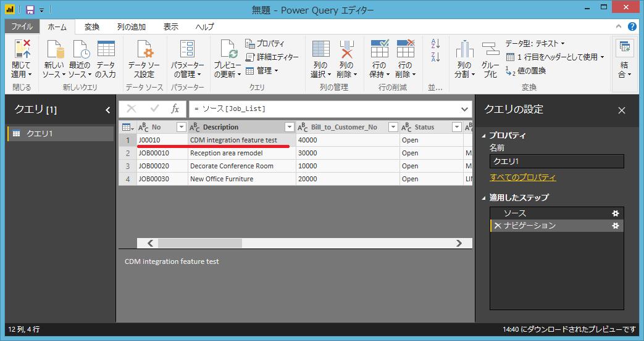Viewport: 644px width, 341px height.
Task: Expand the formula bar chevron
Action: (464, 109)
